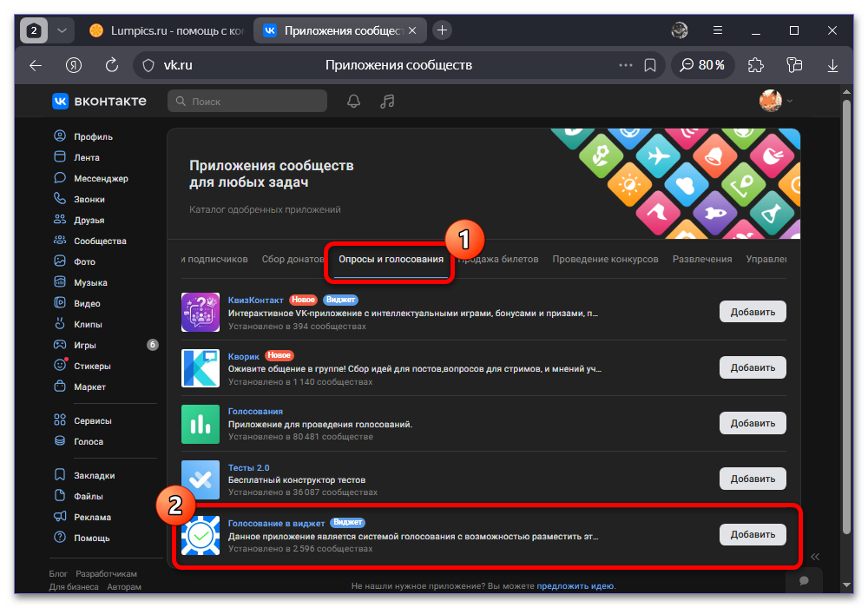Focus the Поиск search field
Image resolution: width=868 pixels, height=608 pixels.
pos(247,102)
